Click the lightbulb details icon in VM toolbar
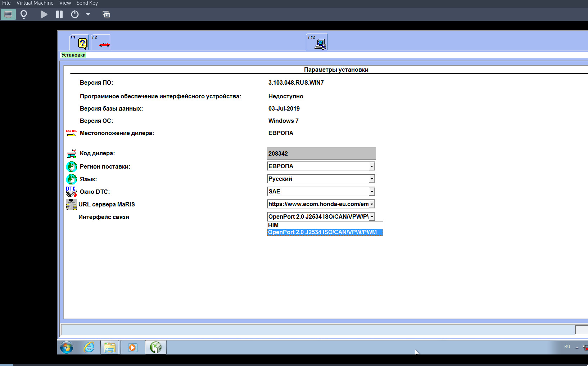 [x=24, y=14]
